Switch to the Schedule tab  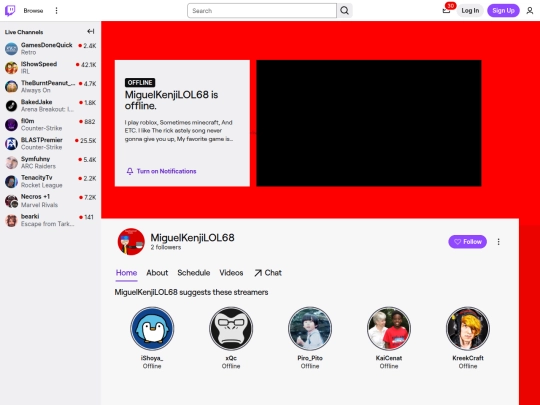[x=194, y=273]
